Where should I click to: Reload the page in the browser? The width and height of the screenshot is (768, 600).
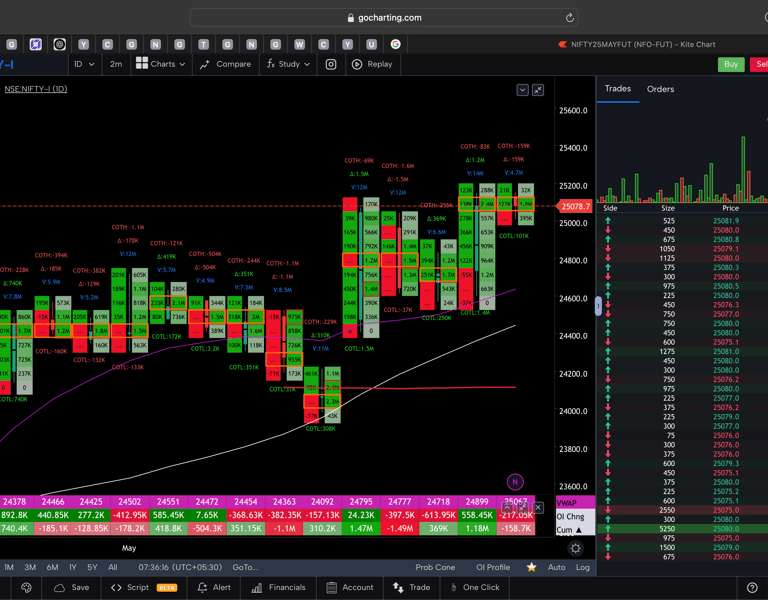coord(570,18)
